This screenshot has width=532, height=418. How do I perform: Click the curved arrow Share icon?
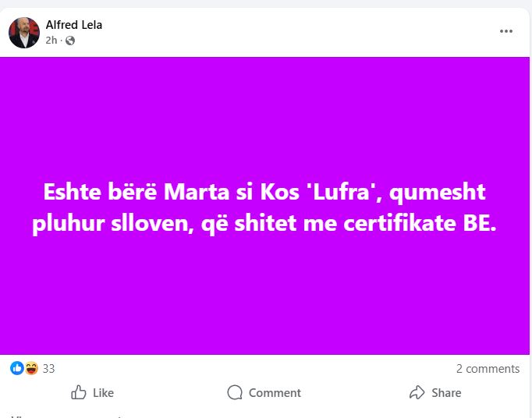pos(417,392)
